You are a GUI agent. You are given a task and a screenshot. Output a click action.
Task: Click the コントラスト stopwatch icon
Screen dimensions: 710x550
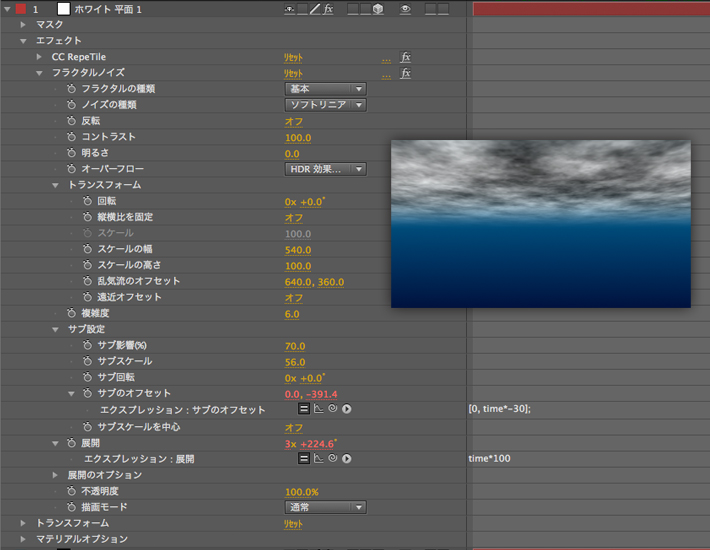click(71, 137)
